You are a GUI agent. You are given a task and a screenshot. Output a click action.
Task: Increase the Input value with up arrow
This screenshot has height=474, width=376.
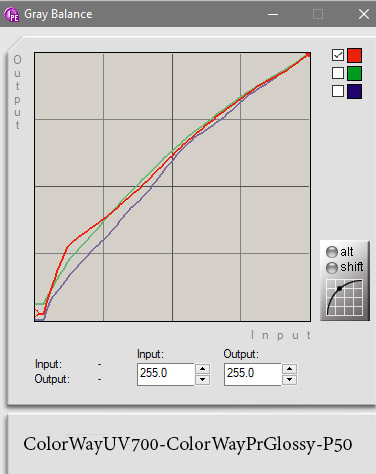[202, 369]
